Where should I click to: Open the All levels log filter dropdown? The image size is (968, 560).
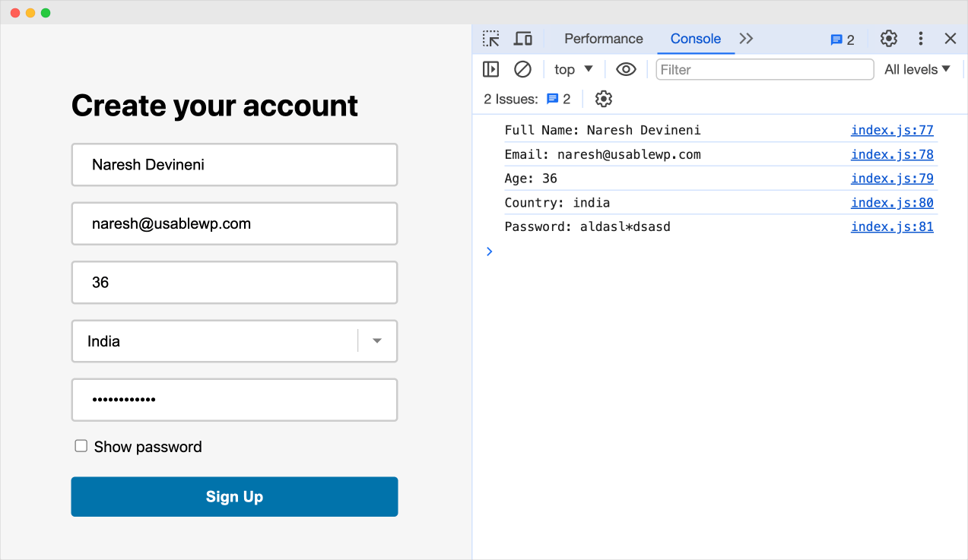tap(918, 69)
